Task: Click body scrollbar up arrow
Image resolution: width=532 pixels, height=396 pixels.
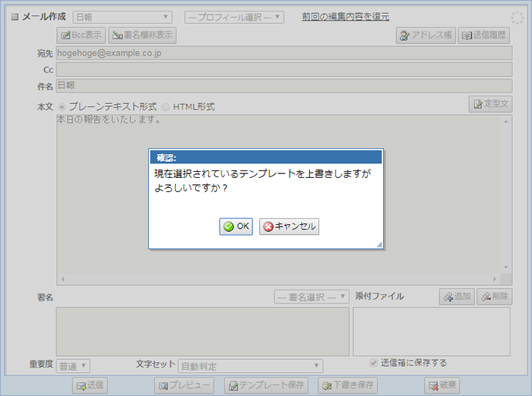Action: tap(506, 122)
